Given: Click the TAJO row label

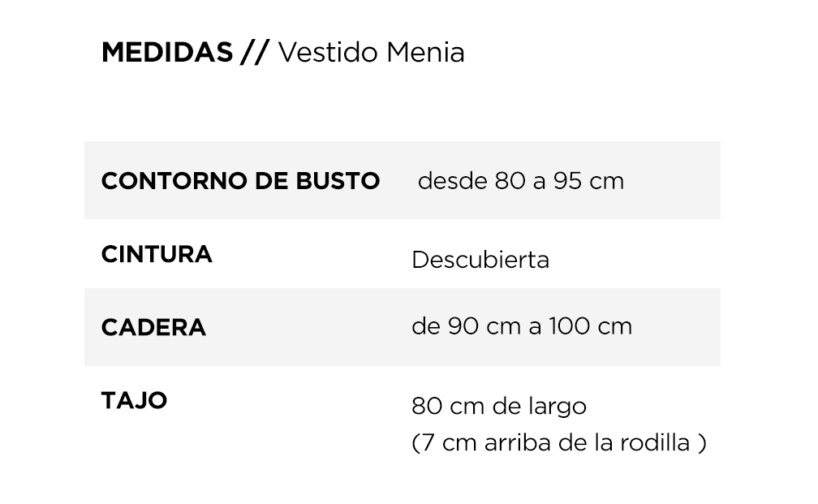Looking at the screenshot, I should coord(134,401).
